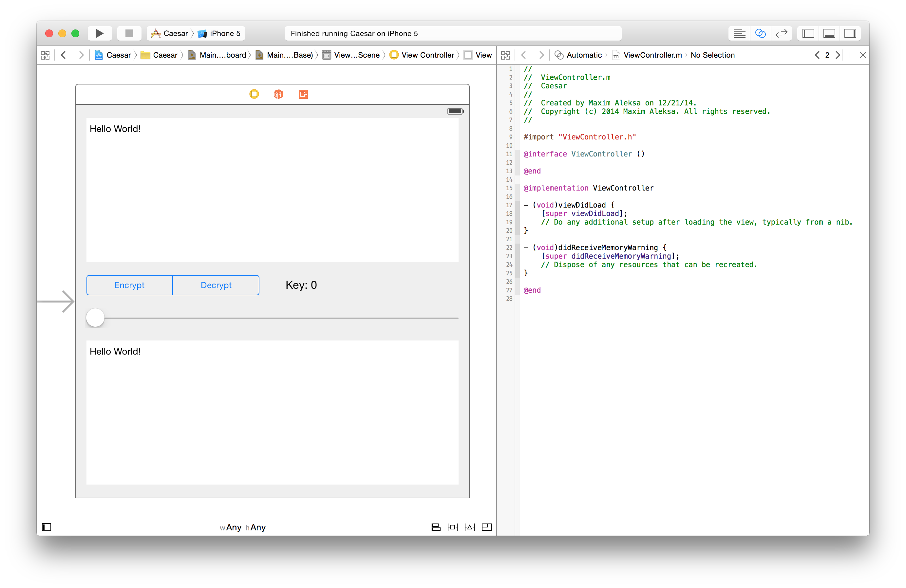Select Exit icon in scene dock
Screen dimensions: 906x588
point(303,94)
